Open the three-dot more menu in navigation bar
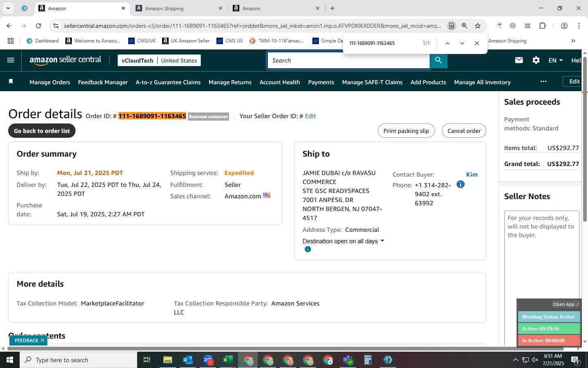The height and width of the screenshot is (368, 588). click(543, 81)
